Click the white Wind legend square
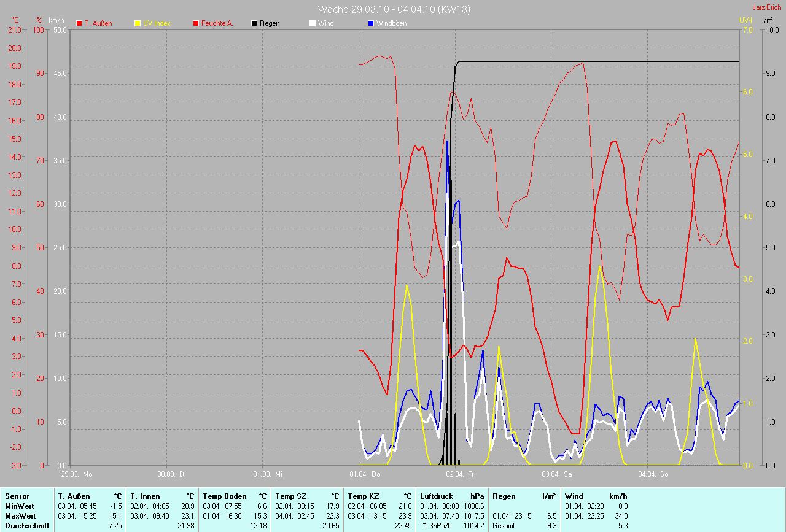Screen dimensions: 786x532 [313, 23]
